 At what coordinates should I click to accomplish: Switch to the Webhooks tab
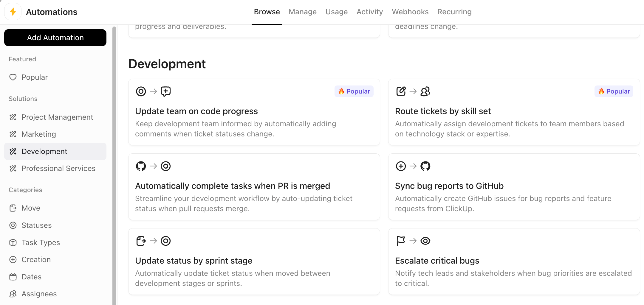click(x=410, y=12)
